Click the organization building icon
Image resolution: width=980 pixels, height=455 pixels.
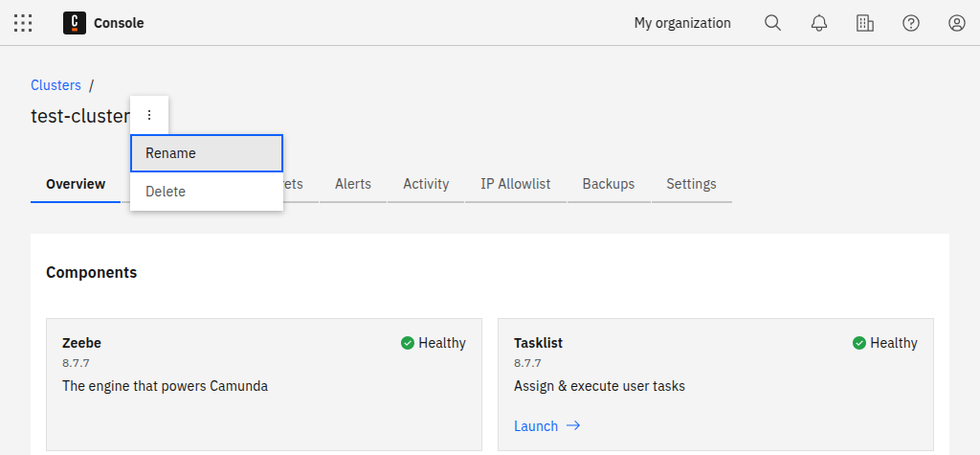864,23
